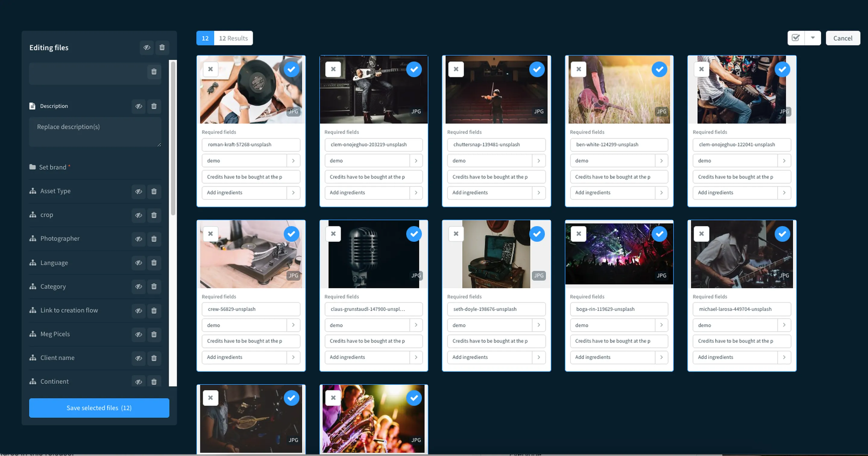Image resolution: width=868 pixels, height=456 pixels.
Task: Remove roman-kraft-57268 file with X icon
Action: (x=211, y=69)
